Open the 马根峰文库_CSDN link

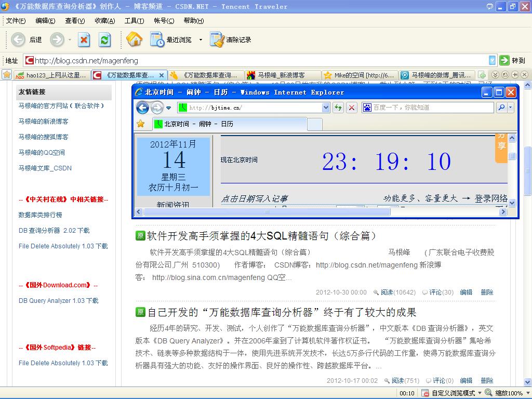click(x=45, y=168)
